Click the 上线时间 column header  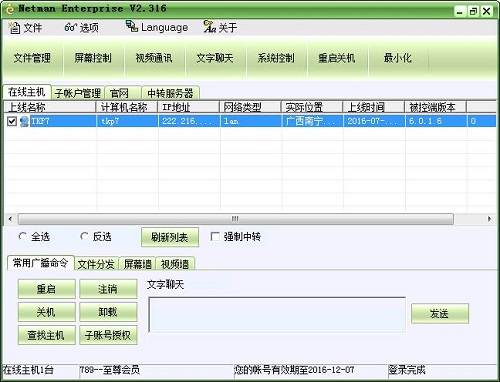coord(374,107)
